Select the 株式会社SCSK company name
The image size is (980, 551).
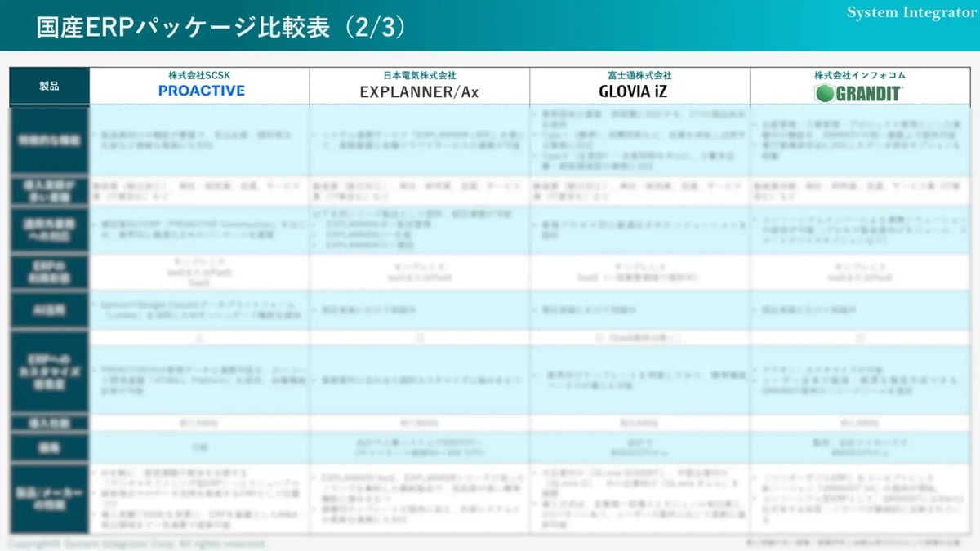click(x=201, y=75)
